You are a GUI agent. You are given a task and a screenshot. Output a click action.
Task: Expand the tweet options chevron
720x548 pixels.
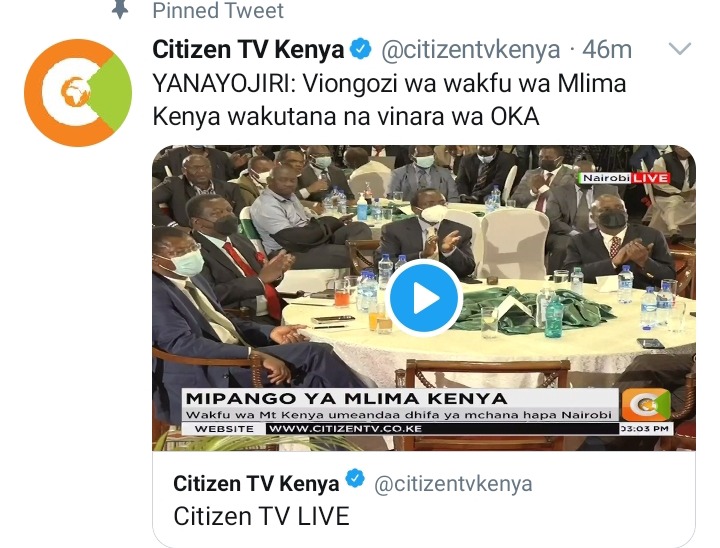point(680,48)
